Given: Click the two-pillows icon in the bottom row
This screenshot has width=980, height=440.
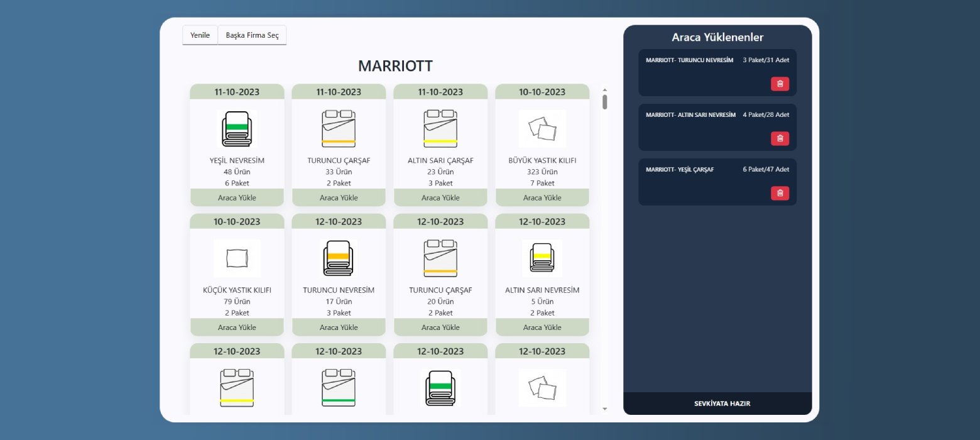Looking at the screenshot, I should (x=542, y=388).
